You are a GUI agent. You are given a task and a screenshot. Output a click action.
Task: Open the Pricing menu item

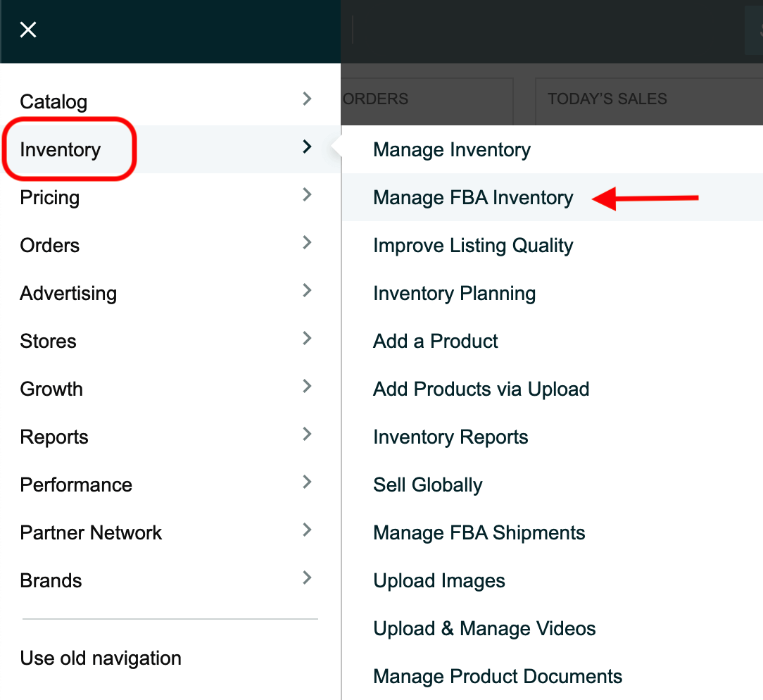point(50,198)
